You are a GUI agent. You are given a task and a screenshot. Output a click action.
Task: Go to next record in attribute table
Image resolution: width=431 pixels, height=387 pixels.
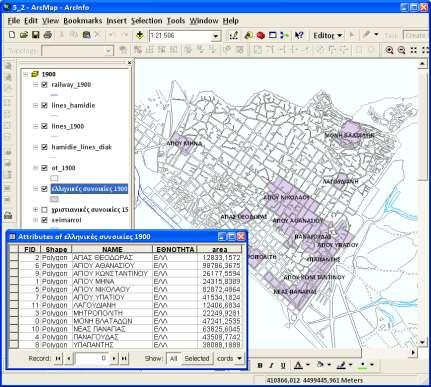click(x=114, y=359)
